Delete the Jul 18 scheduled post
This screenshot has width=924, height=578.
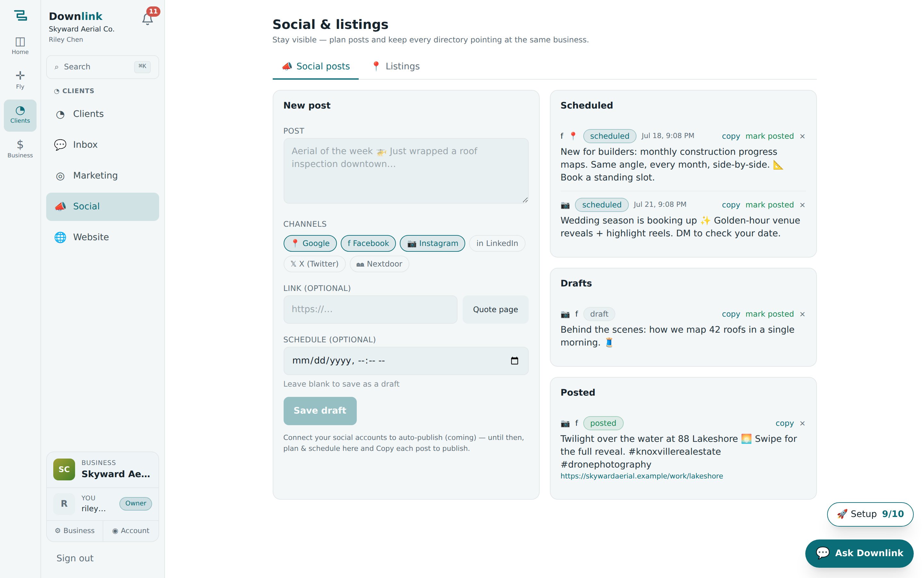tap(802, 136)
